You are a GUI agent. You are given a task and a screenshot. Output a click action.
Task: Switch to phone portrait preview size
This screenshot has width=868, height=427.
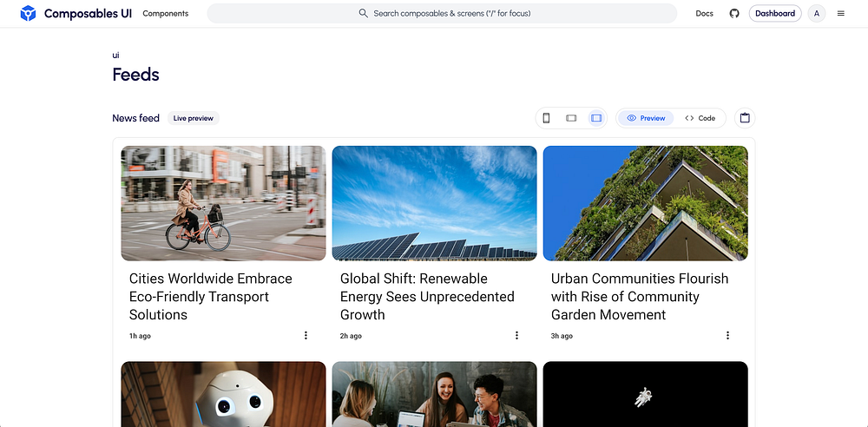coord(546,118)
